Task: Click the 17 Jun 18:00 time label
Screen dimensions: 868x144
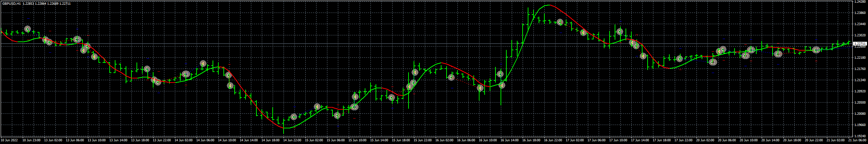Action: click(662, 140)
